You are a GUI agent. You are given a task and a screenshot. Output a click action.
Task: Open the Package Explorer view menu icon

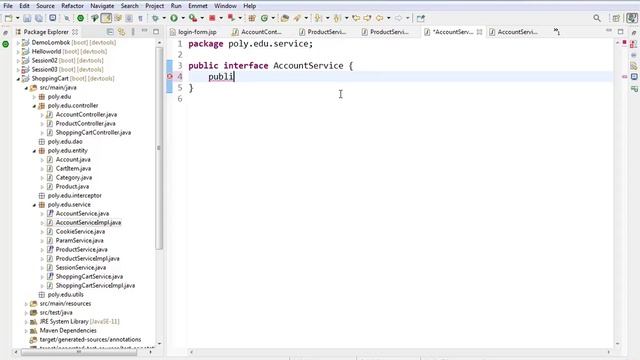click(x=133, y=32)
